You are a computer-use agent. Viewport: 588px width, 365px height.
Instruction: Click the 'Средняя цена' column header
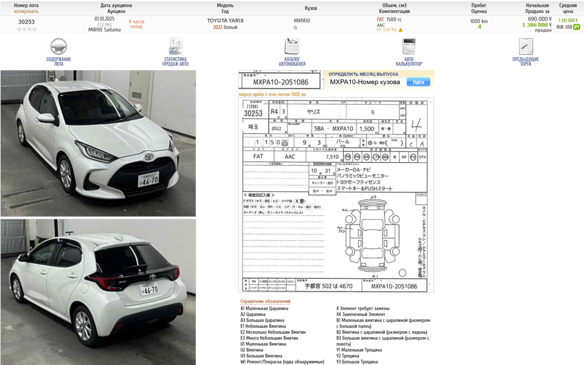click(568, 8)
